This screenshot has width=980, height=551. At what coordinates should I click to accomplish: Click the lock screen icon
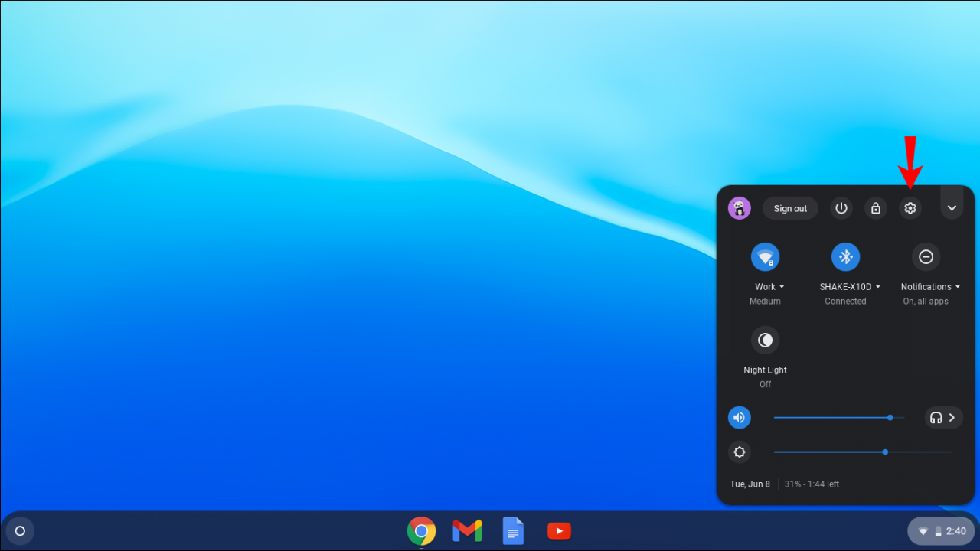876,207
